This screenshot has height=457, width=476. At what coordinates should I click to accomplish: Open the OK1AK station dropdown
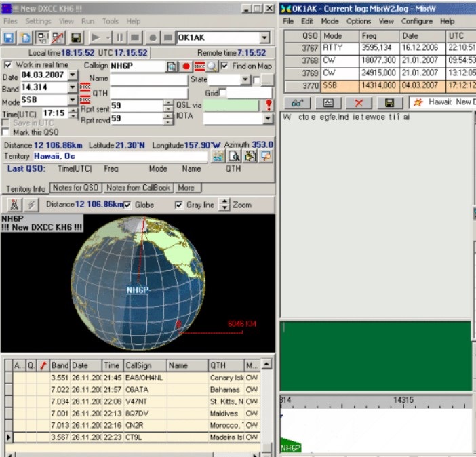pos(264,38)
